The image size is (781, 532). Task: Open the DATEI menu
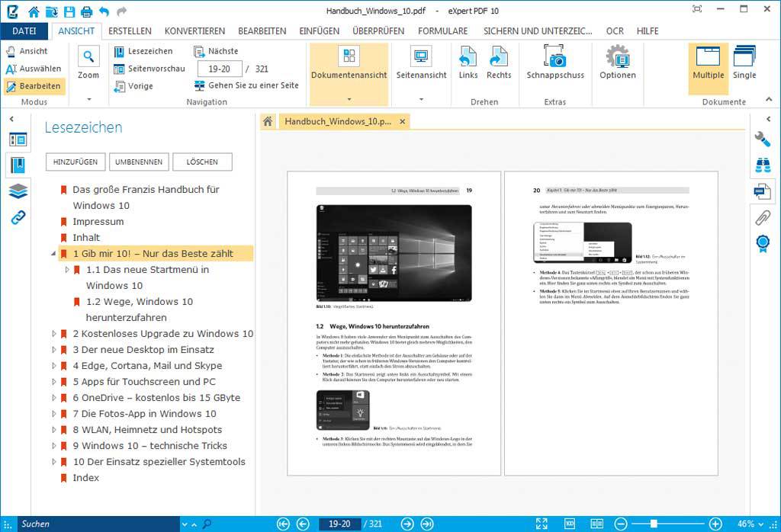[x=24, y=31]
